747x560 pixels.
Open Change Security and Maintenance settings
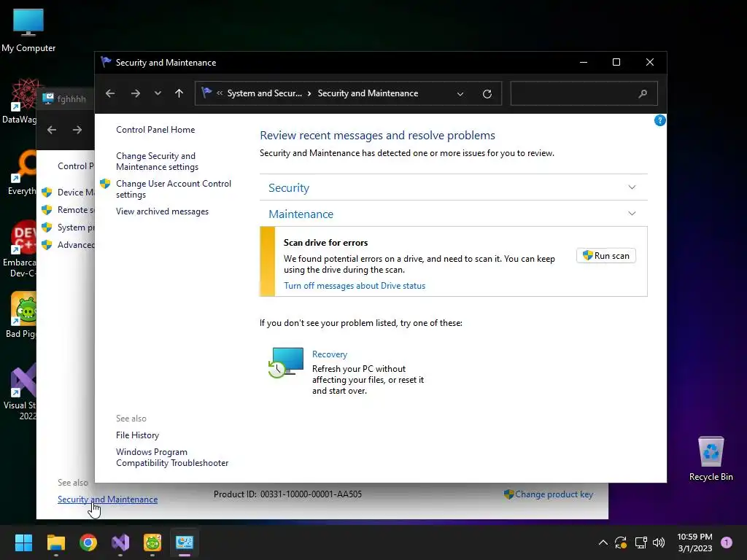pos(157,161)
